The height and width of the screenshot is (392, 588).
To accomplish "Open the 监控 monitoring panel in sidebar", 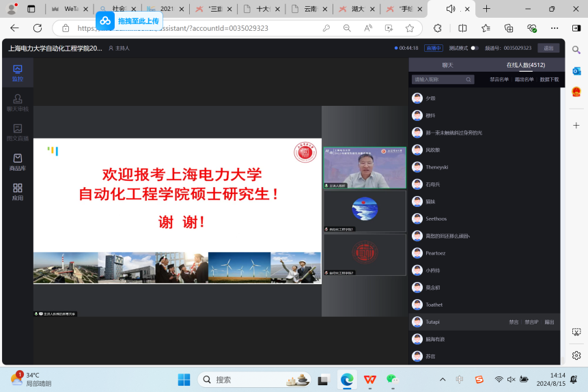I will [18, 72].
